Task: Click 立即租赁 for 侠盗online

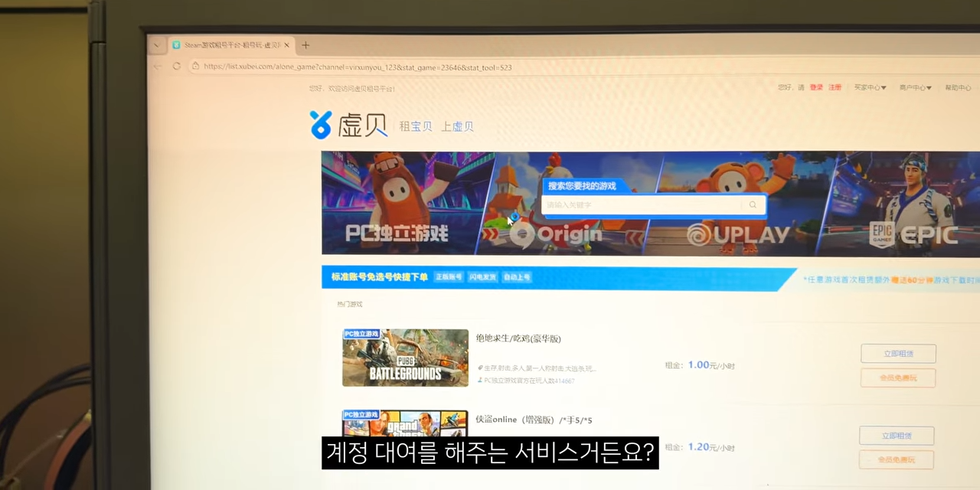Action: tap(897, 436)
